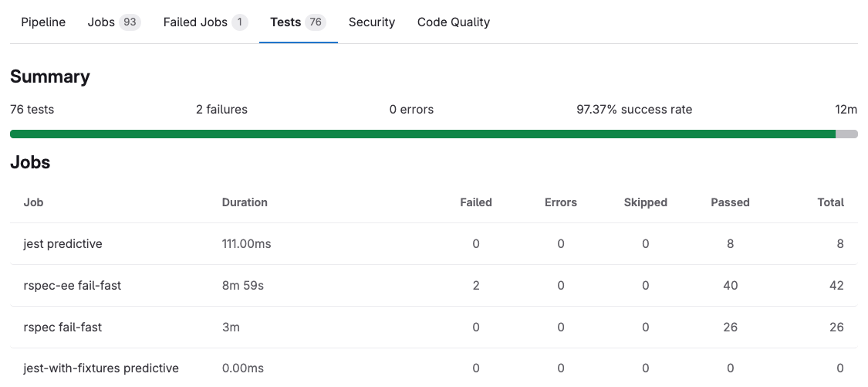Click the gray end of progress bar
Screen dimensions: 868x387
coord(846,134)
